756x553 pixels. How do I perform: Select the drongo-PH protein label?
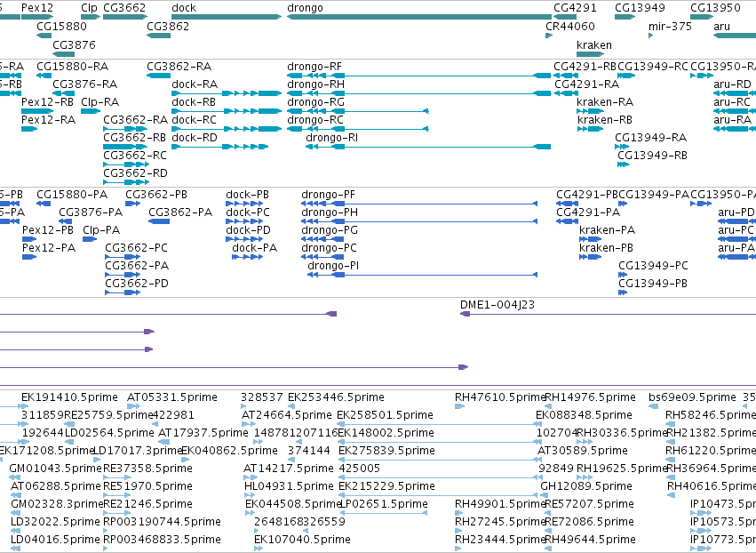[330, 212]
